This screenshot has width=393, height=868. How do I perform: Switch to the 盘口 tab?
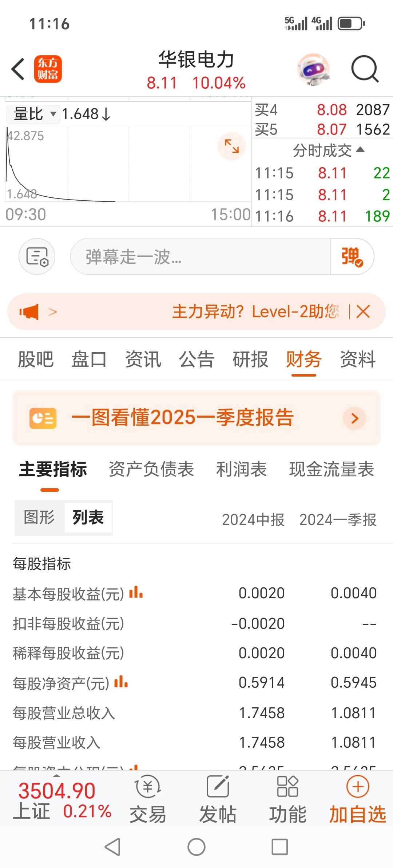click(x=89, y=359)
